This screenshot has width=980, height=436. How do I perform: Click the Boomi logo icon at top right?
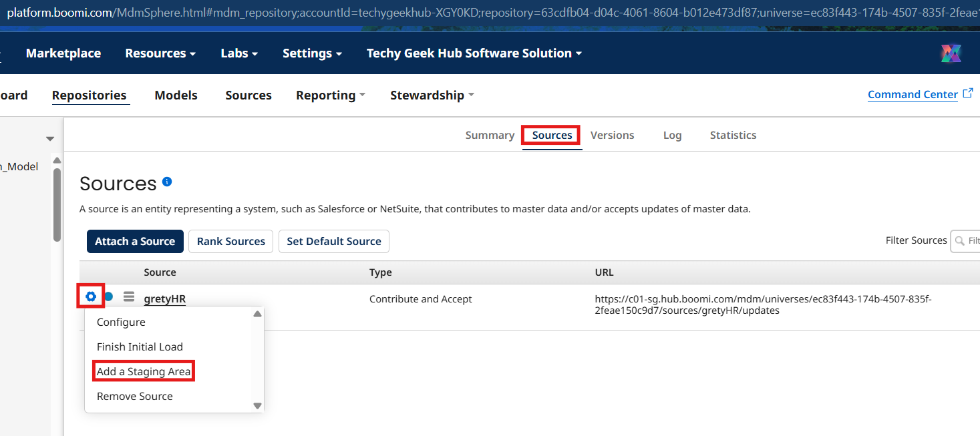[951, 53]
